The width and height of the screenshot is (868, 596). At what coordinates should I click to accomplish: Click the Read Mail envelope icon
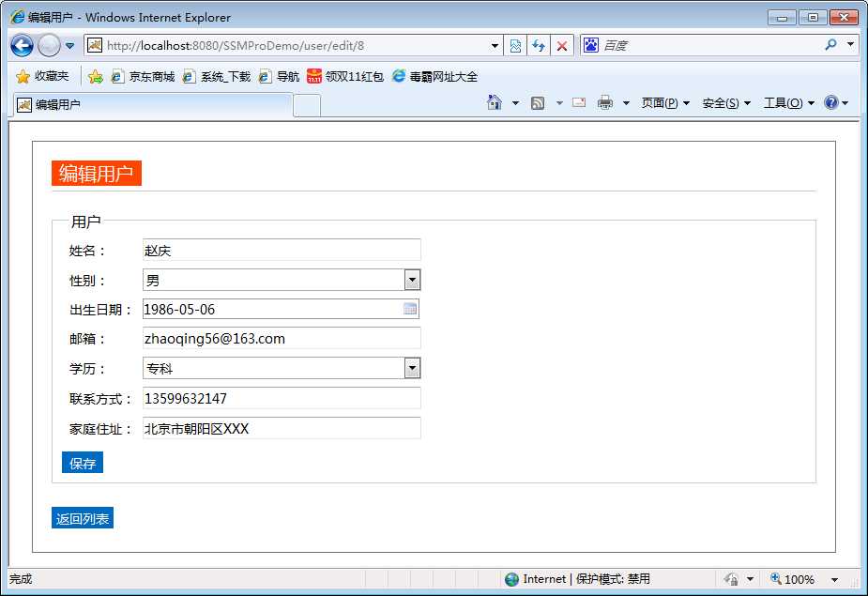(x=579, y=102)
